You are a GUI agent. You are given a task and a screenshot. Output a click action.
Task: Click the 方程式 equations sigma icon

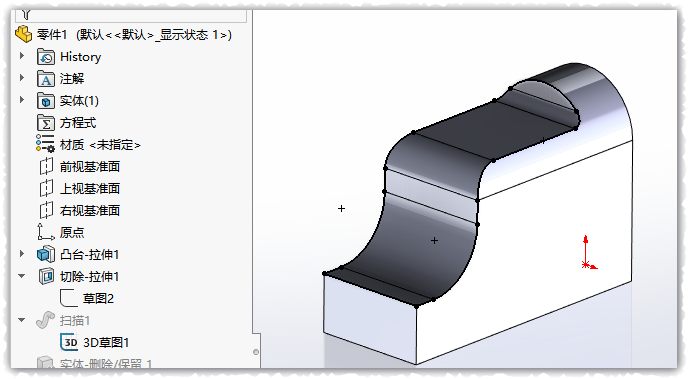click(x=46, y=123)
